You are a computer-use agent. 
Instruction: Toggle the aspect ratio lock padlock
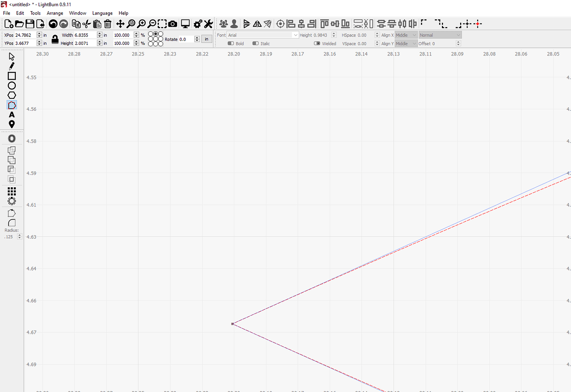55,39
